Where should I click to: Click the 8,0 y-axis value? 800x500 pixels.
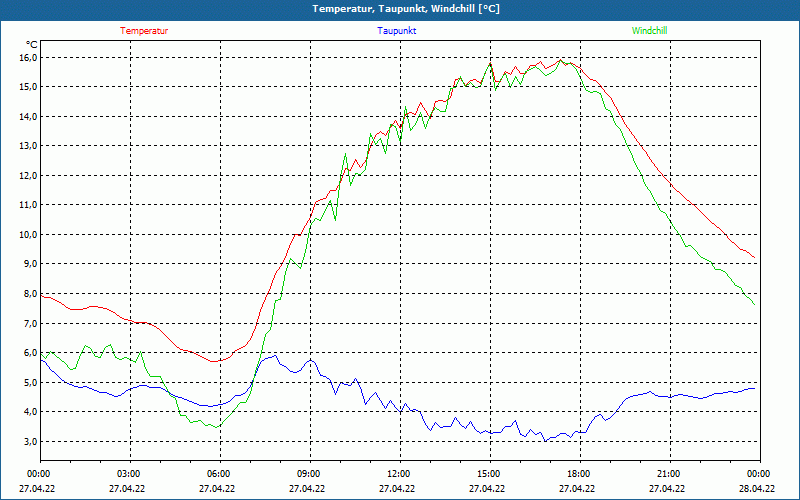coord(30,293)
